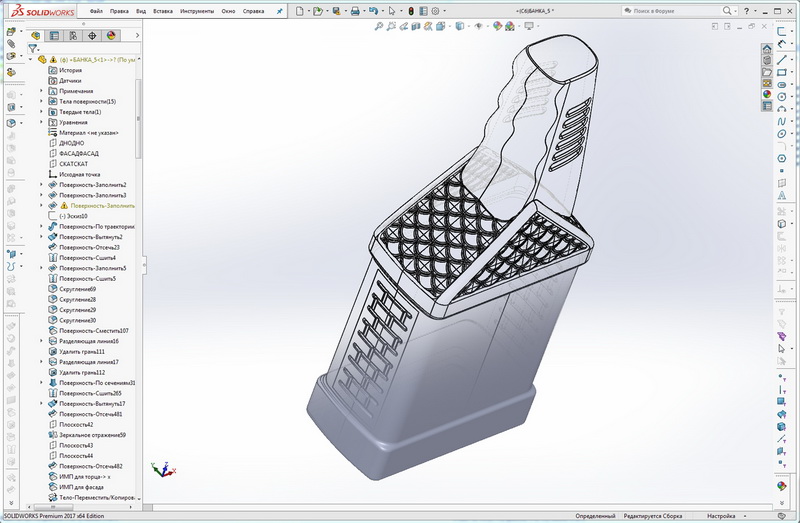Switch to ConfigurationManager tab
The width and height of the screenshot is (800, 523).
(73, 35)
